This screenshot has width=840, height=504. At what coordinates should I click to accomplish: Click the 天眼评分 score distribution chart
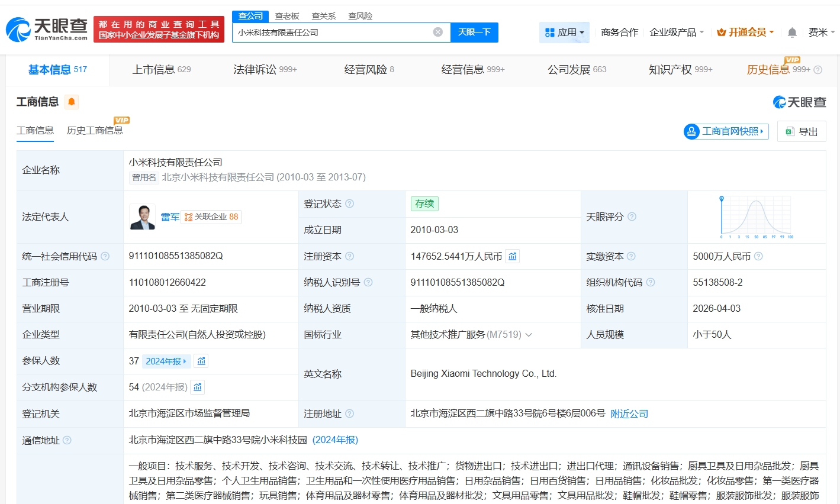756,217
